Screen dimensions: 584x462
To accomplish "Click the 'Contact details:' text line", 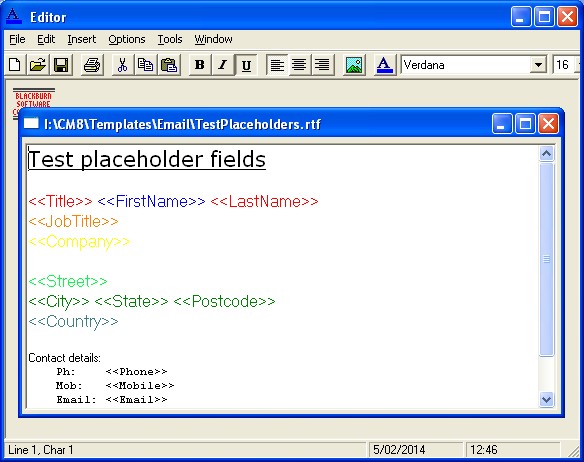I will (x=64, y=358).
